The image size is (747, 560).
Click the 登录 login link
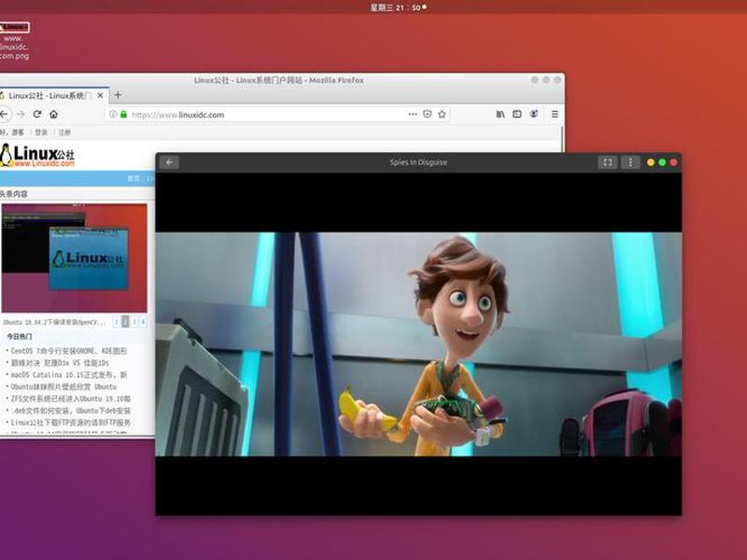pyautogui.click(x=41, y=133)
